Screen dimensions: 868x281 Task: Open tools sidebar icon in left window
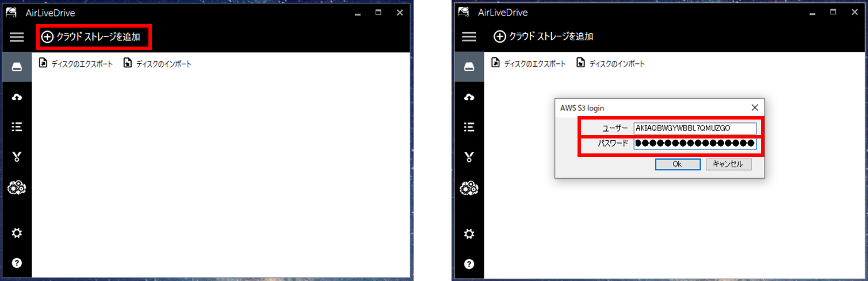point(17,157)
